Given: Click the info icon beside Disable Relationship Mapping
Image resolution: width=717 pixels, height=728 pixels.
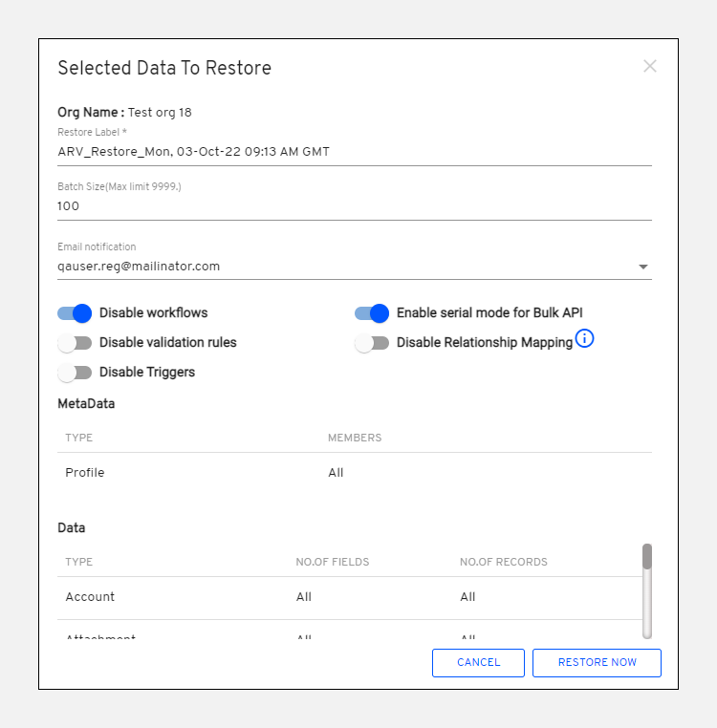Looking at the screenshot, I should click(585, 339).
